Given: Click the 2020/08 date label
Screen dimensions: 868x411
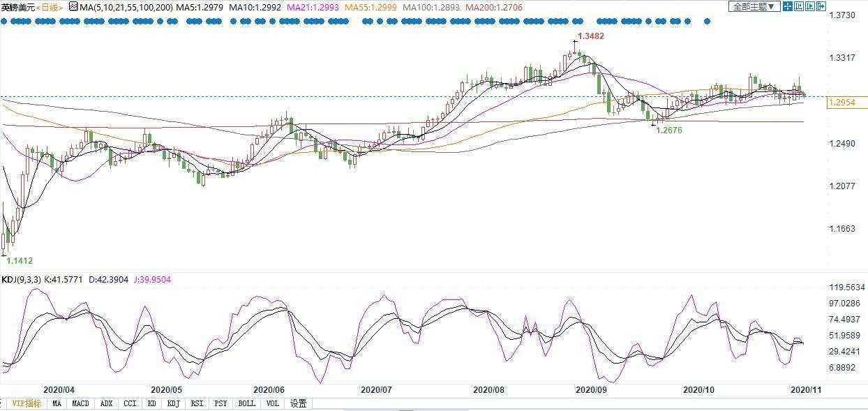Looking at the screenshot, I should 488,390.
